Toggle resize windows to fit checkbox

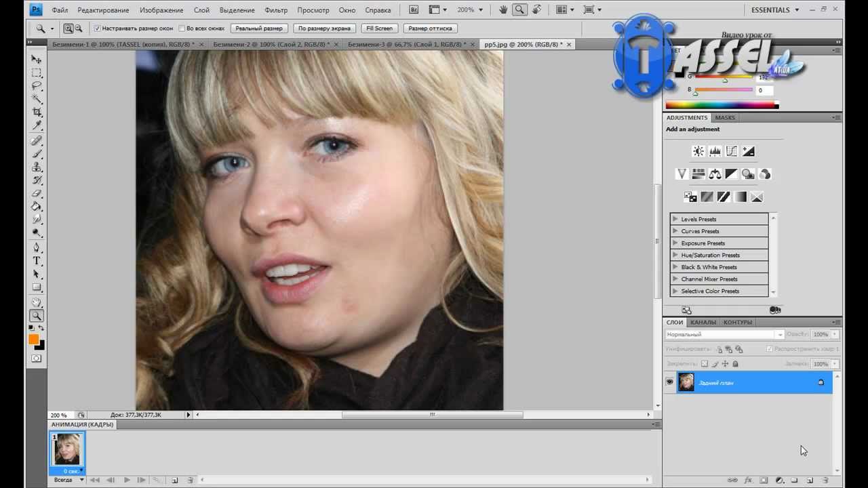click(97, 28)
